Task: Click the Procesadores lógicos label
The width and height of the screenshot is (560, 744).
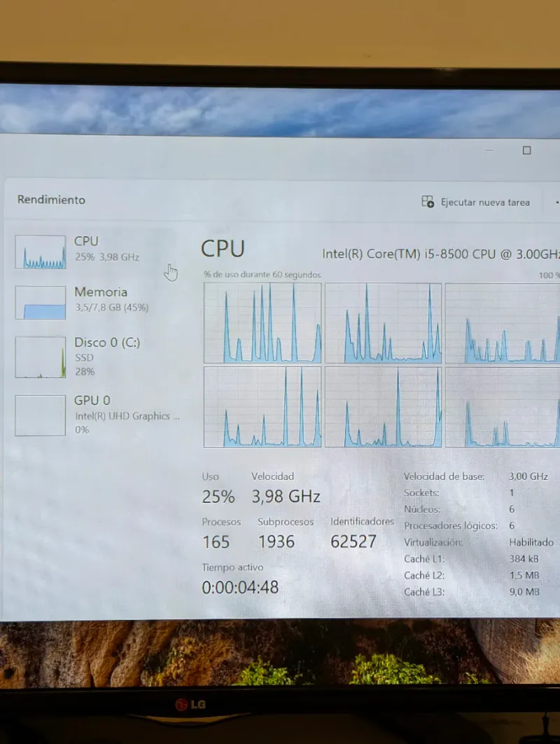Action: click(x=451, y=525)
